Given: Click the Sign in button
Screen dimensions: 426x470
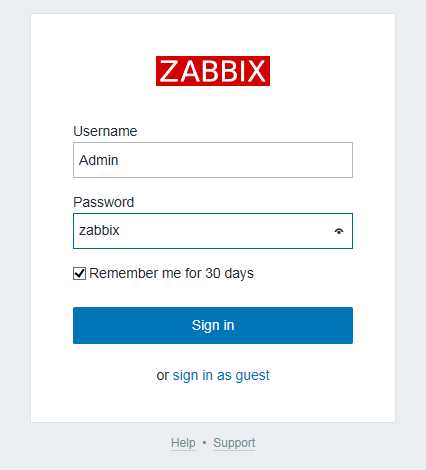Looking at the screenshot, I should tap(213, 325).
